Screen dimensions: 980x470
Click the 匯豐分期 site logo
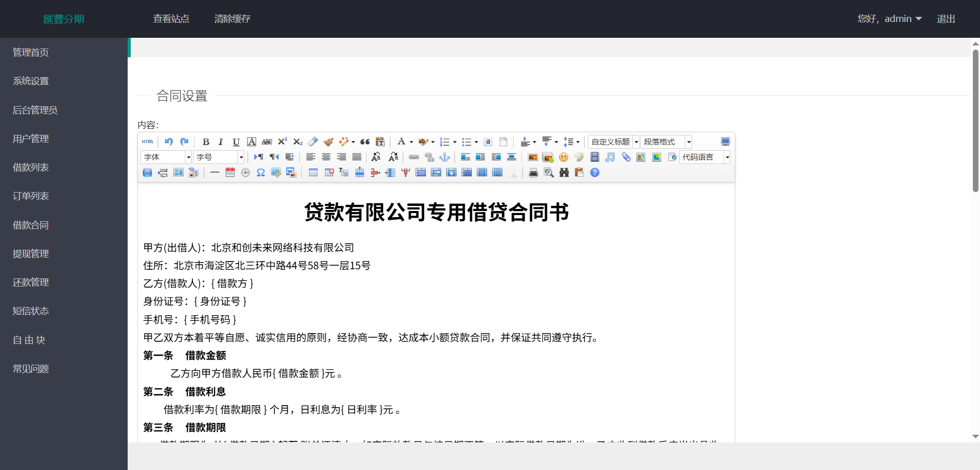(x=64, y=19)
